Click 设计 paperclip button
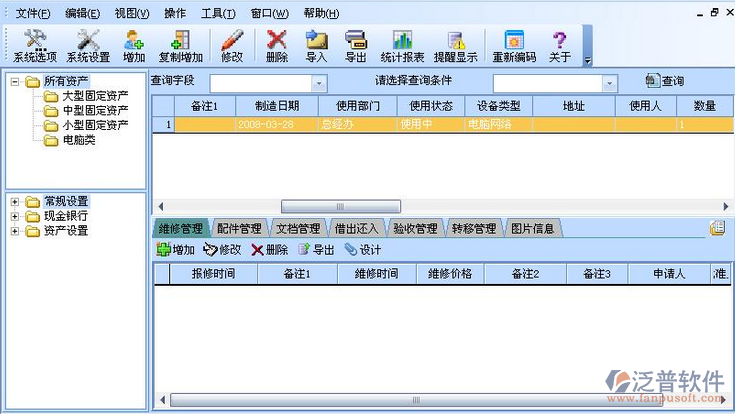The image size is (735, 414). click(x=363, y=249)
